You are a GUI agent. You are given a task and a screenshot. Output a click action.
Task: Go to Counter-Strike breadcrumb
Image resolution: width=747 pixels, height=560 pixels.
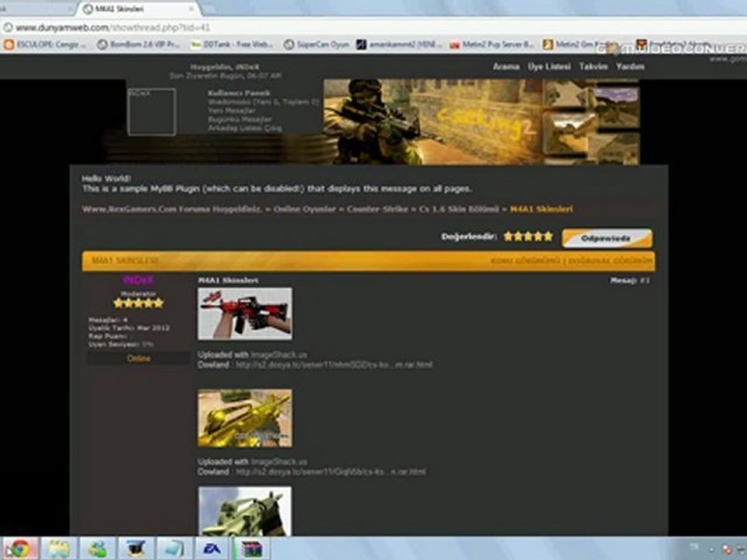(x=378, y=209)
